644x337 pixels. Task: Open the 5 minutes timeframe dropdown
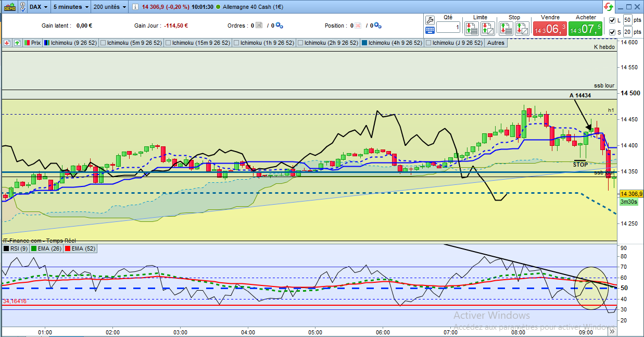tap(71, 7)
